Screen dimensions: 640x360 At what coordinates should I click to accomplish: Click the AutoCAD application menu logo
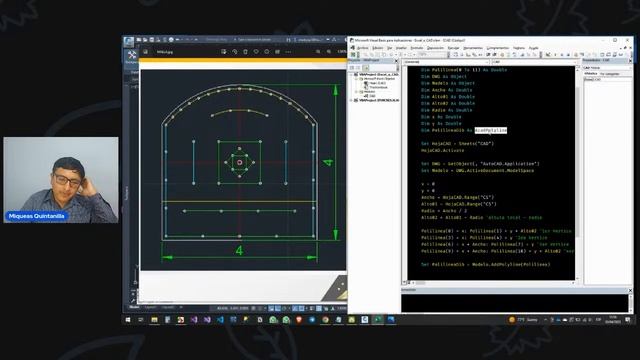129,42
